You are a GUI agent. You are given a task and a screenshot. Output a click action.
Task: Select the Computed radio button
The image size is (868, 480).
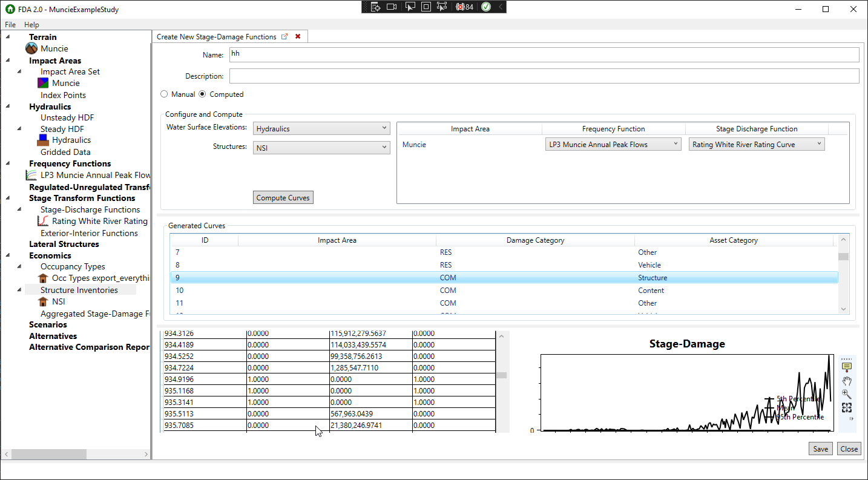coord(202,94)
